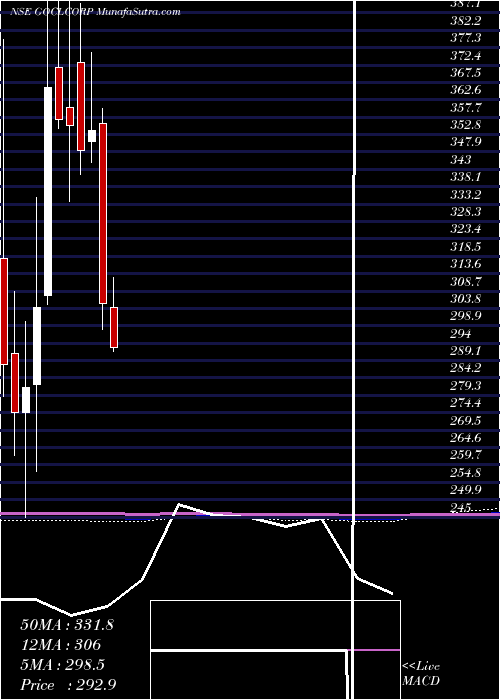The width and height of the screenshot is (500, 700).
Task: Click the 333.2 price axis label
Action: coord(466,195)
